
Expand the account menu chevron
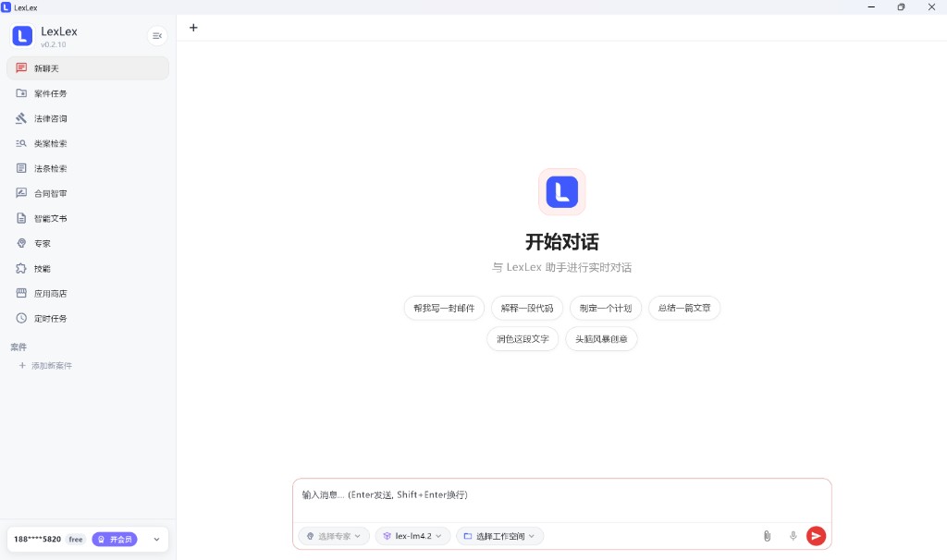click(x=156, y=540)
